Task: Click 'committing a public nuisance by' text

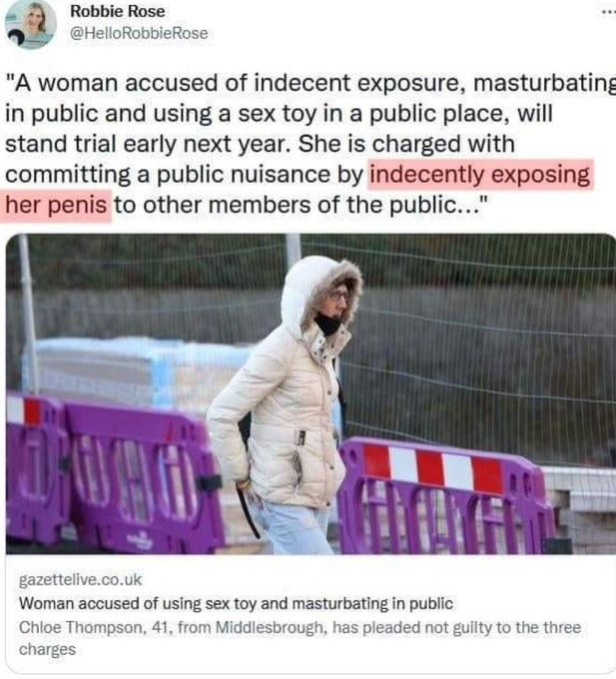Action: click(184, 175)
